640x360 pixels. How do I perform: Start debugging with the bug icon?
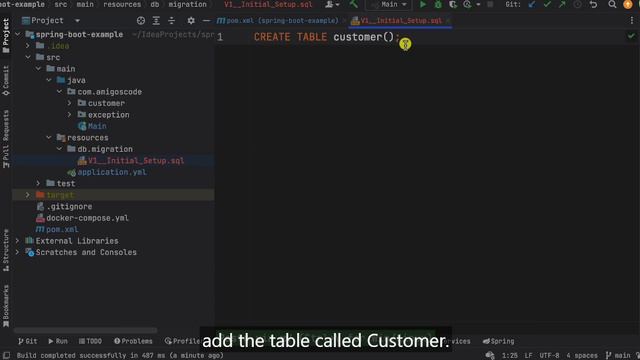point(438,4)
